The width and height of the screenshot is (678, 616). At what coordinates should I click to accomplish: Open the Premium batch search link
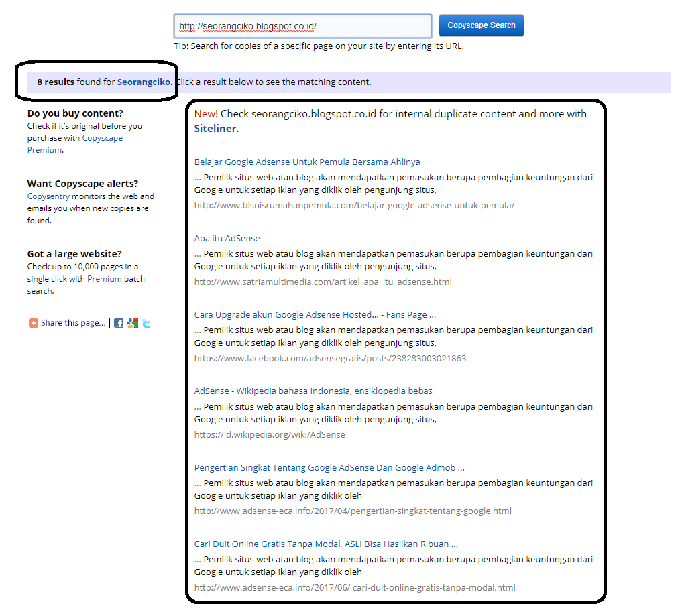(104, 279)
